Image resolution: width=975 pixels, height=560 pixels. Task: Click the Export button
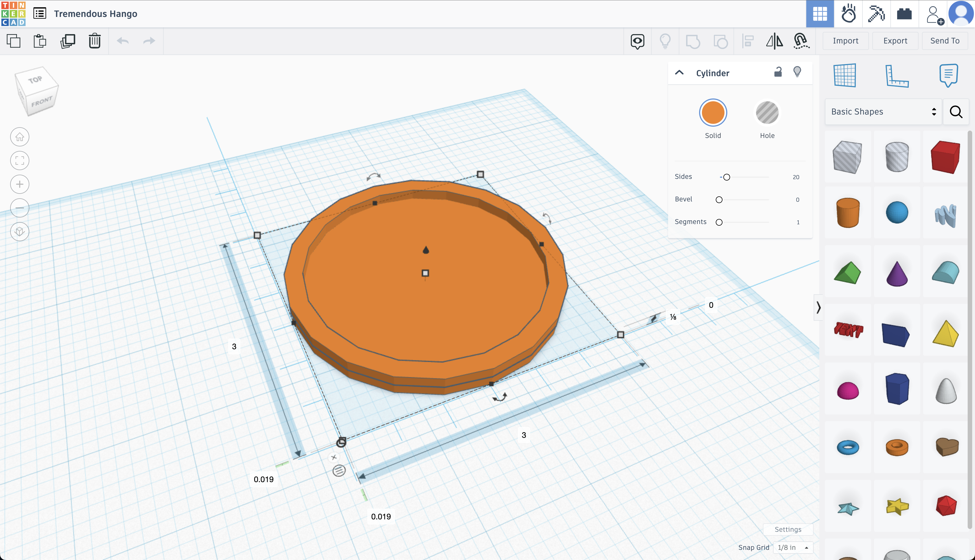[x=895, y=41]
